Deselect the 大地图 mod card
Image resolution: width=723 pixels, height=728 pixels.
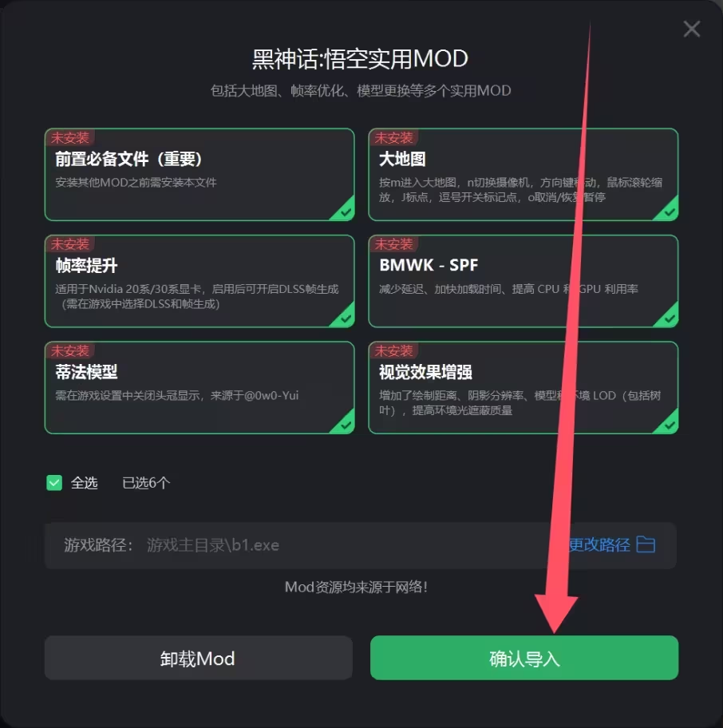(523, 175)
